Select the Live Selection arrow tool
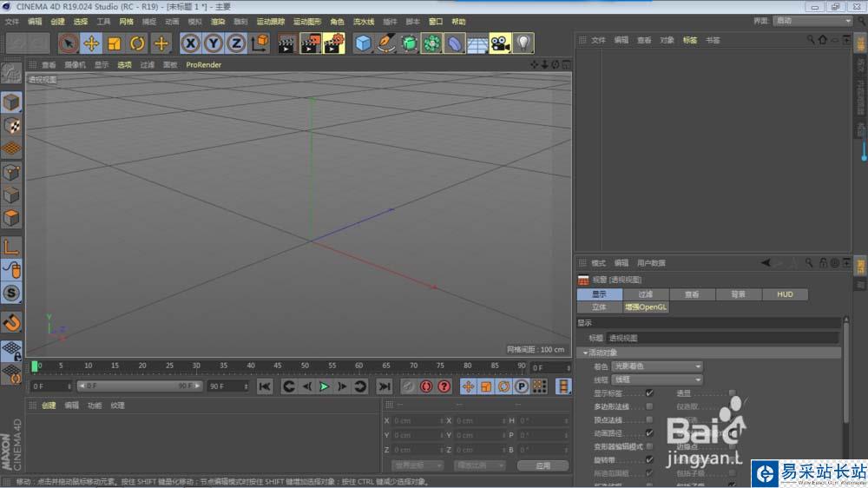This screenshot has width=868, height=488. tap(68, 43)
